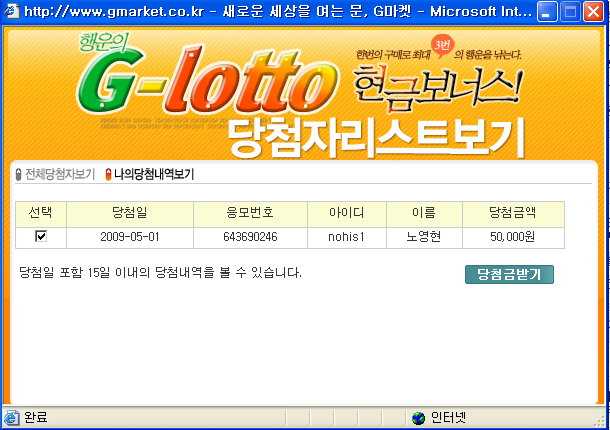This screenshot has width=610, height=430.
Task: Select the ID cell nohis1
Action: point(347,237)
